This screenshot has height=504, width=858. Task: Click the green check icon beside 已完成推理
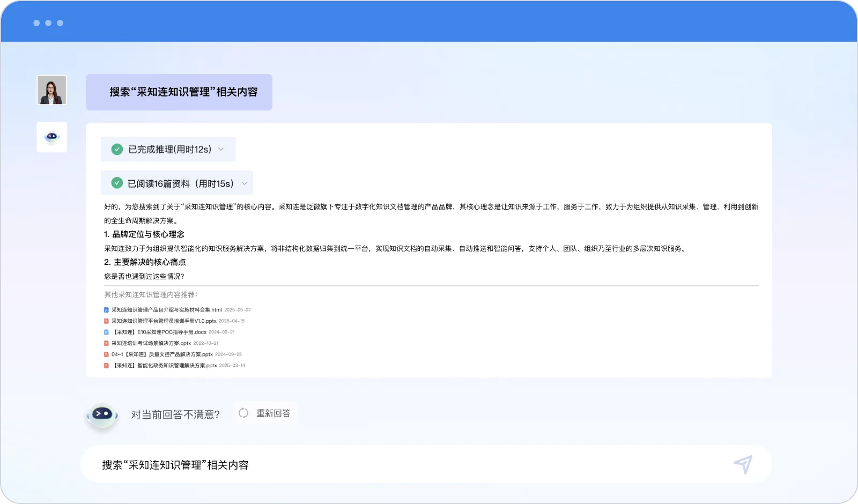[x=117, y=149]
